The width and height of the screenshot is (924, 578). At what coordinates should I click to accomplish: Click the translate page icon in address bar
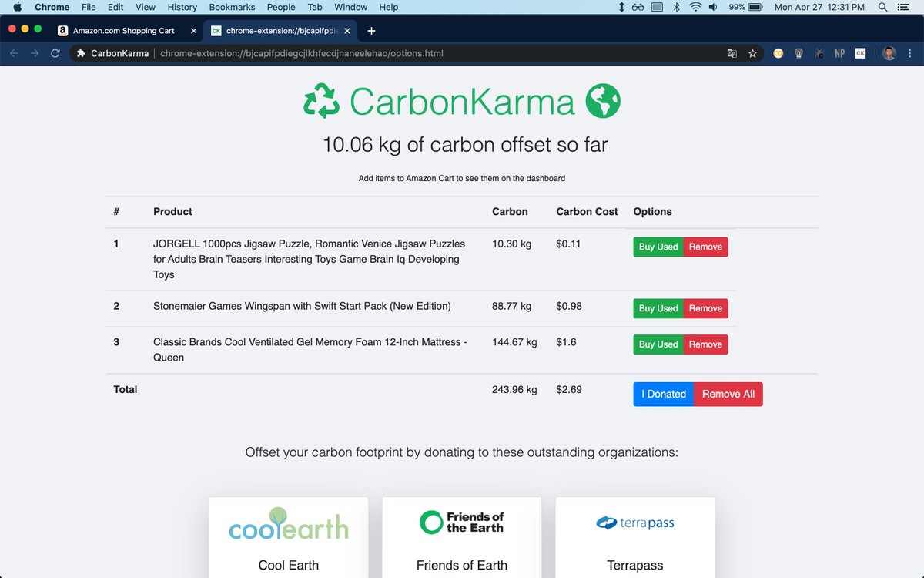pos(732,54)
